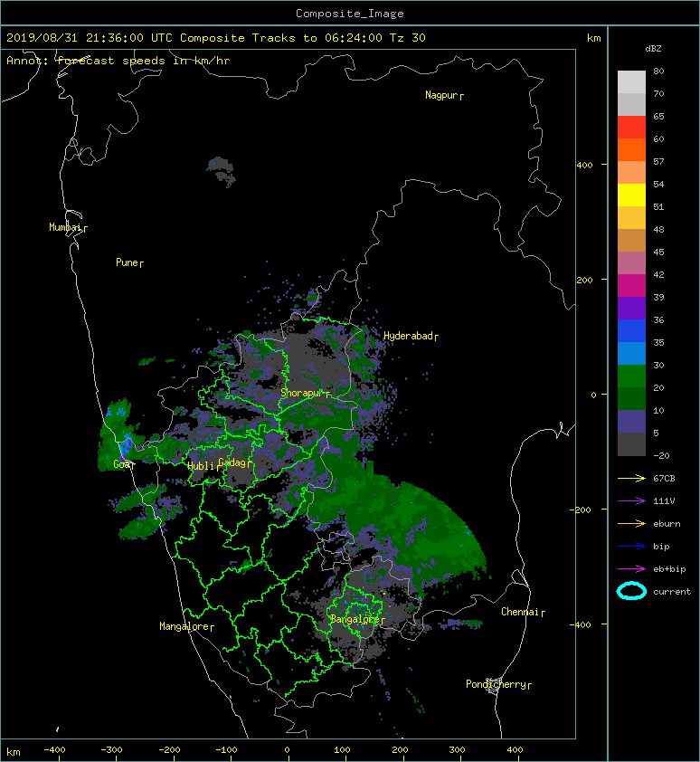
Task: Select the magenta 42 dBZ swatch
Action: click(x=631, y=285)
